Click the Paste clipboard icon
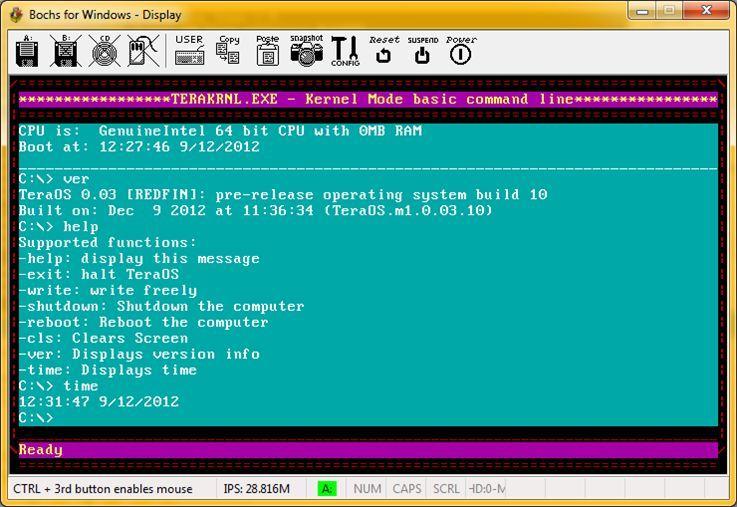This screenshot has height=507, width=737. tap(267, 51)
